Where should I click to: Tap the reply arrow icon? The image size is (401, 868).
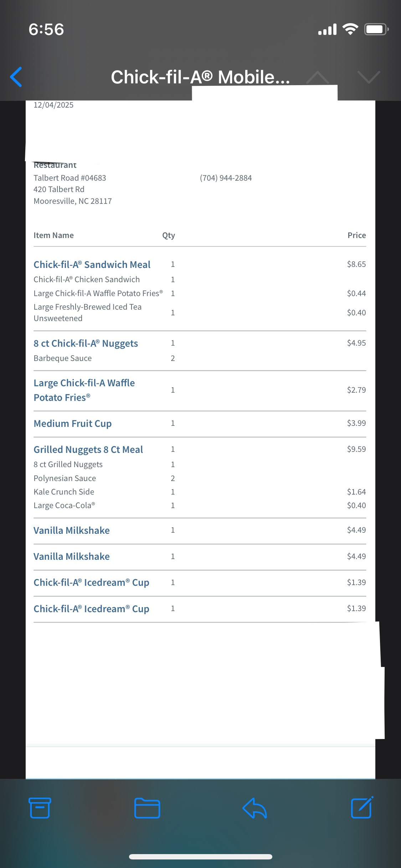tap(255, 808)
